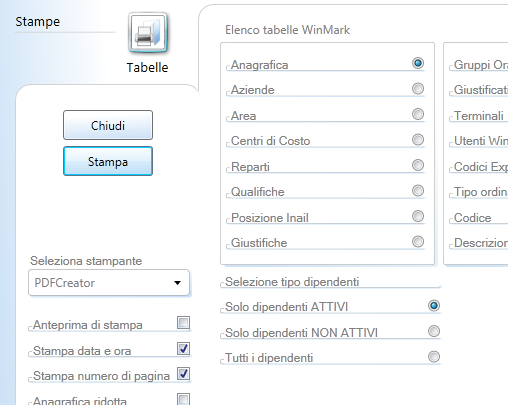Click the Stampa button

(108, 161)
